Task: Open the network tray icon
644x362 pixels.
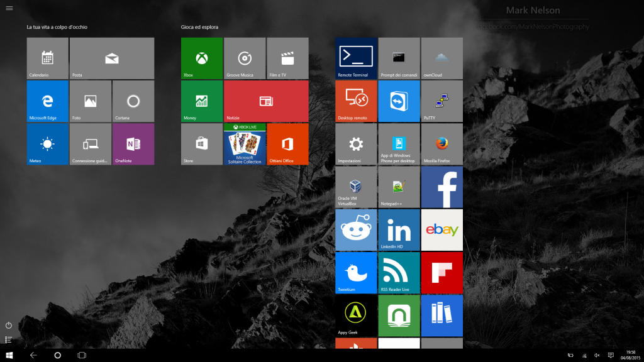Action: (x=584, y=356)
